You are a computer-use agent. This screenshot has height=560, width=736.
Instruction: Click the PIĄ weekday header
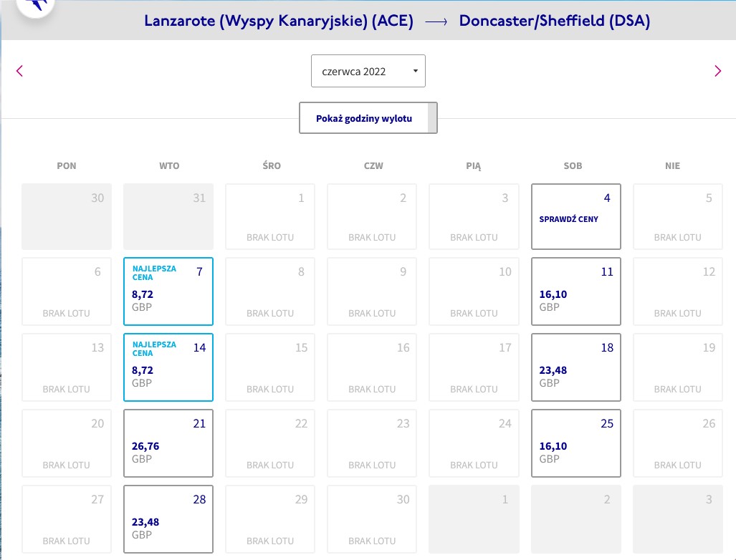pos(473,165)
